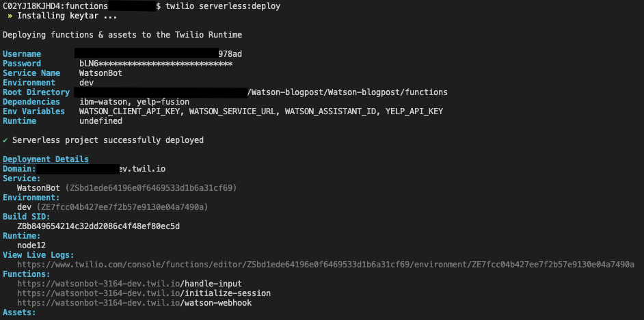644x320 pixels.
Task: Click the Build SID value
Action: tap(98, 226)
